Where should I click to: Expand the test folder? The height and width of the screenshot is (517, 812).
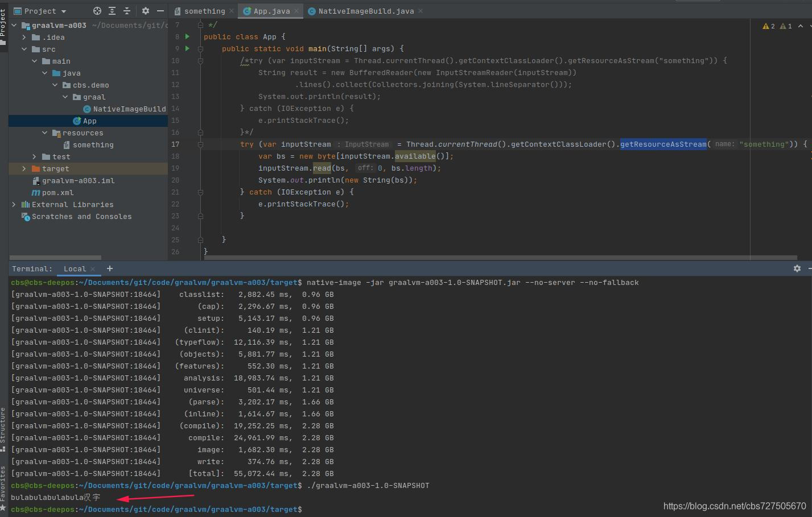click(x=34, y=156)
